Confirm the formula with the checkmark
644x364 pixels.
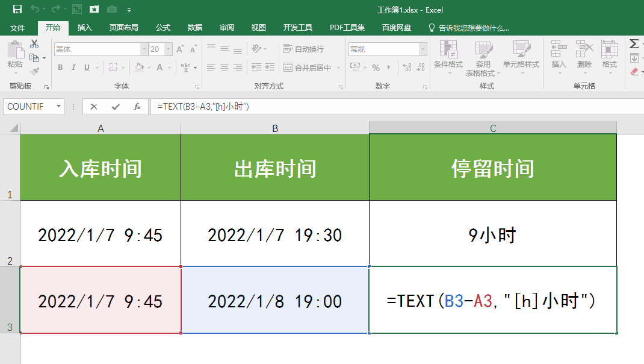coord(116,107)
